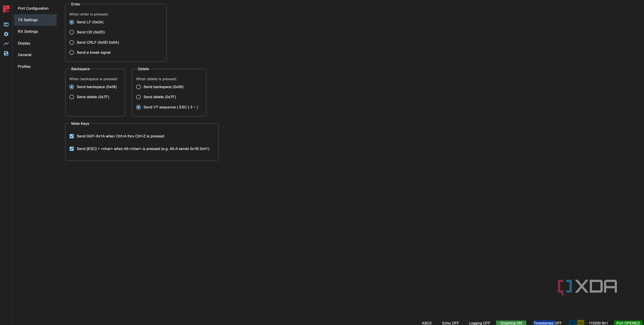Click the red NinjaTerm logo icon
This screenshot has height=325, width=644.
[6, 9]
